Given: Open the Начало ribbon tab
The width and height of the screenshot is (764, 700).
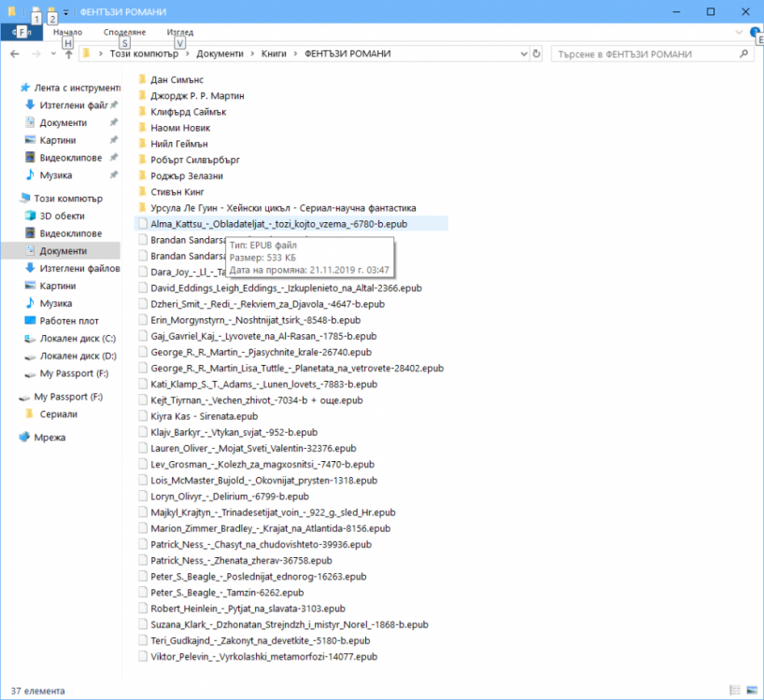Looking at the screenshot, I should (68, 32).
